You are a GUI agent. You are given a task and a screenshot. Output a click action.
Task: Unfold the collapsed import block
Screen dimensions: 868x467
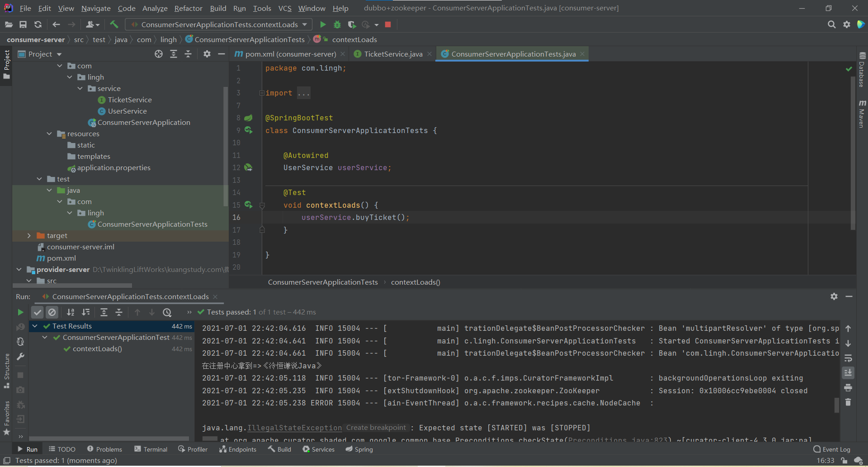click(x=262, y=93)
